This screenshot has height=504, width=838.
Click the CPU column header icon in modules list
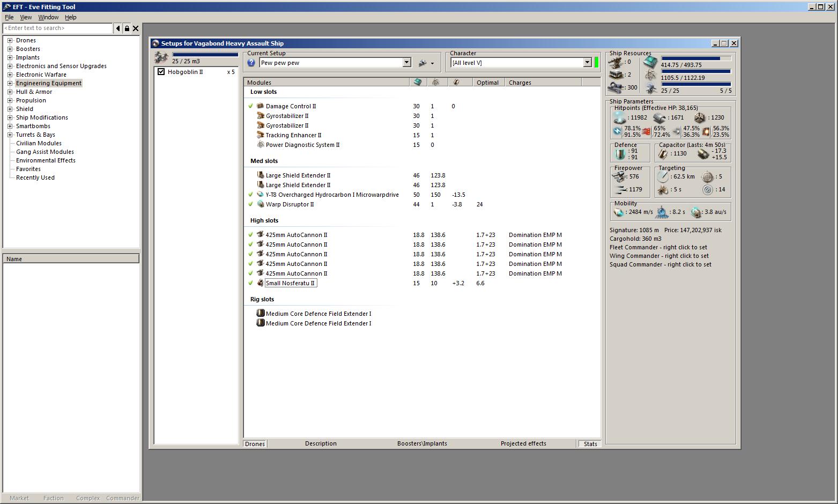[418, 83]
